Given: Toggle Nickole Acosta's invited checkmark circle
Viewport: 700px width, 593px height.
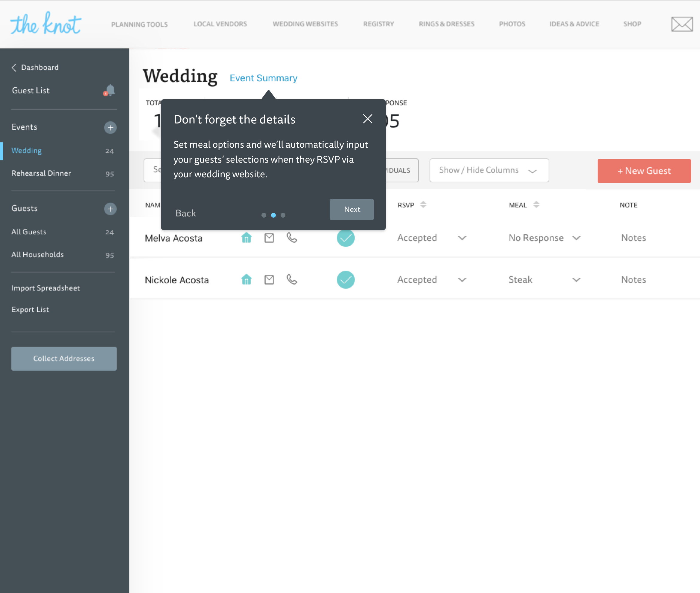Looking at the screenshot, I should (346, 280).
